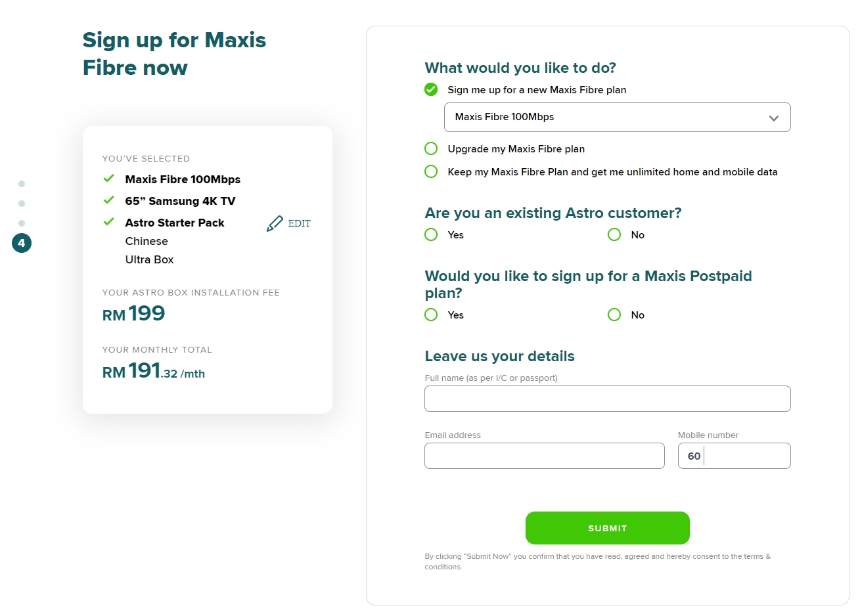Click the checkmark beside Astro Starter Pack

click(x=109, y=222)
